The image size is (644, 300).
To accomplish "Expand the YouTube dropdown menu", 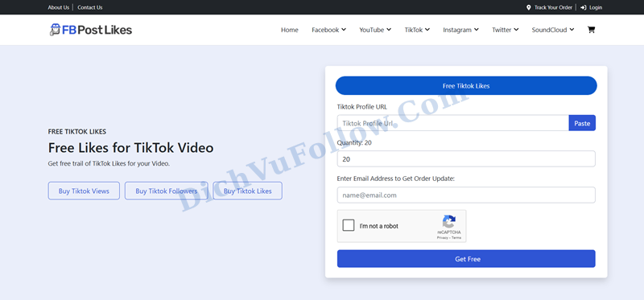I will coord(375,30).
